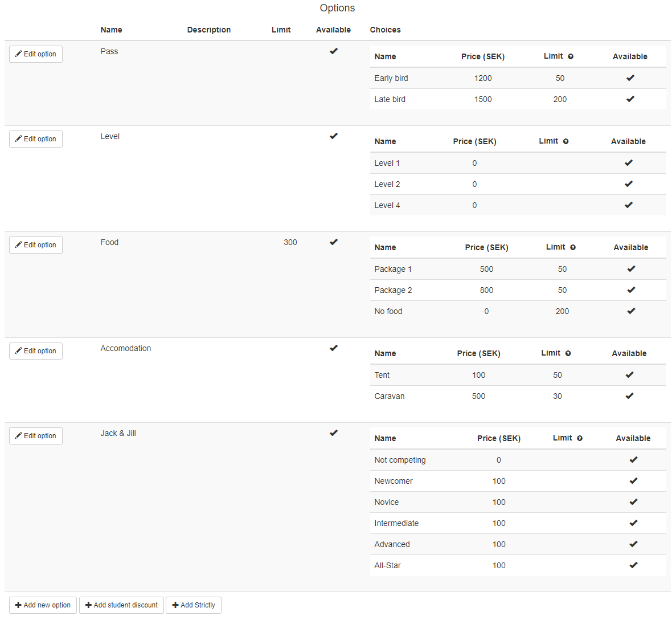
Task: Click the All-Star available checkmark icon
Action: coord(633,565)
